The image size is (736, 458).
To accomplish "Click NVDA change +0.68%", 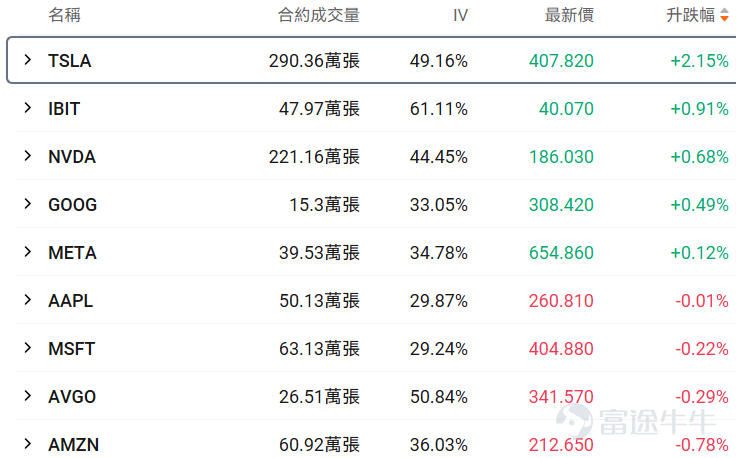I will pos(699,157).
